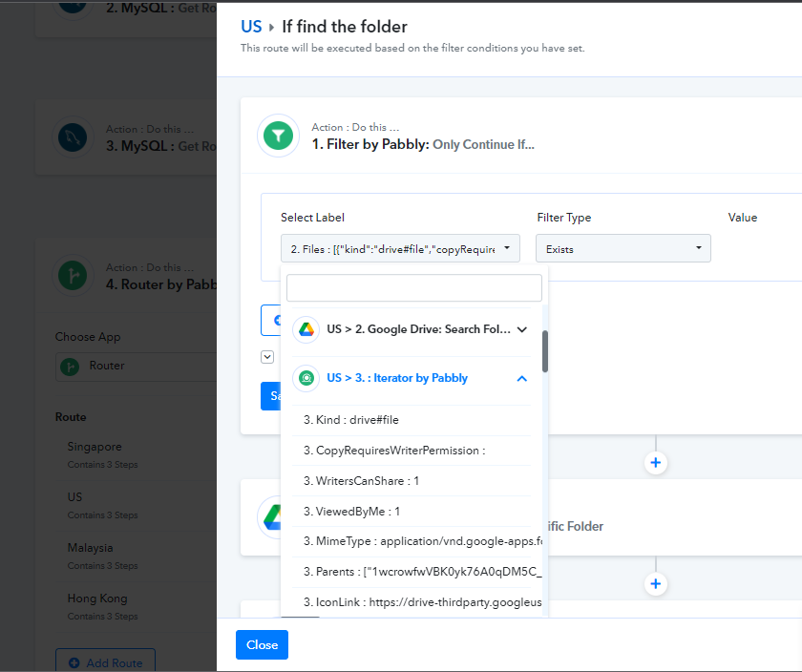This screenshot has height=672, width=802.
Task: Click the Router by Pabbly step 4 icon
Action: [73, 276]
